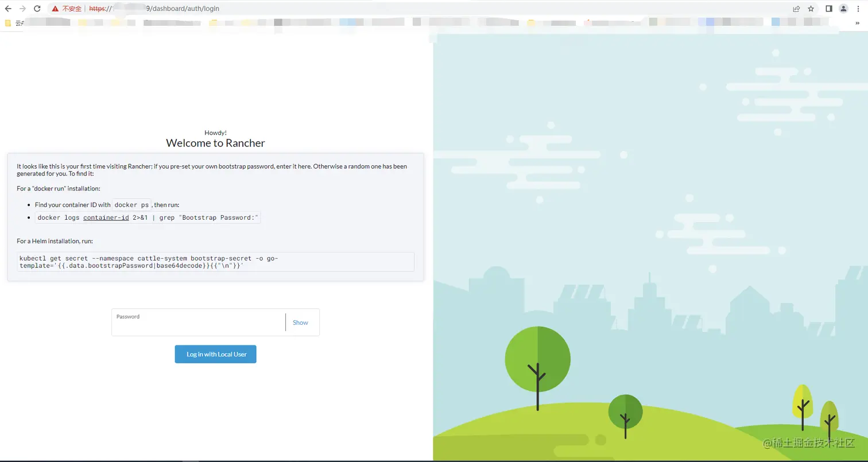The width and height of the screenshot is (868, 462).
Task: Open the Chrome three-dot menu
Action: [x=858, y=9]
